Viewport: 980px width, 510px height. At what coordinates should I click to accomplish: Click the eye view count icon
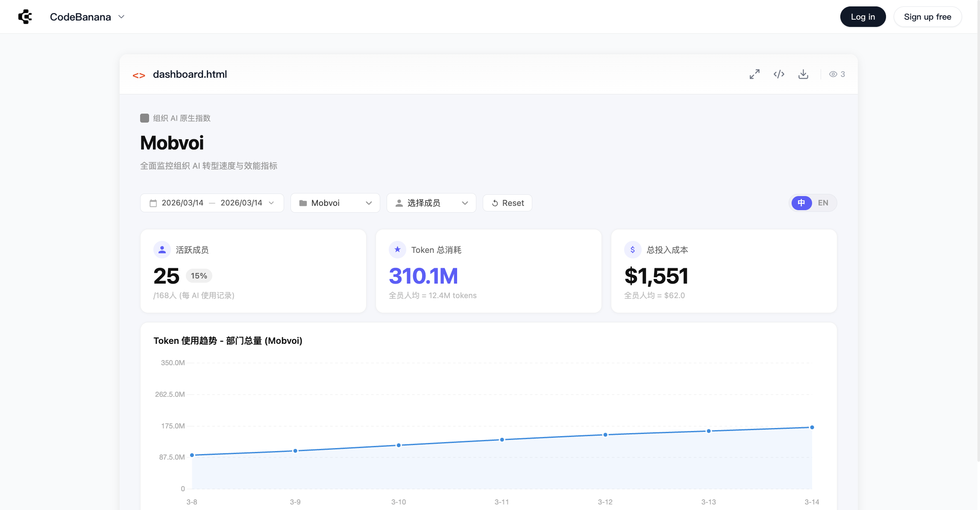(833, 74)
